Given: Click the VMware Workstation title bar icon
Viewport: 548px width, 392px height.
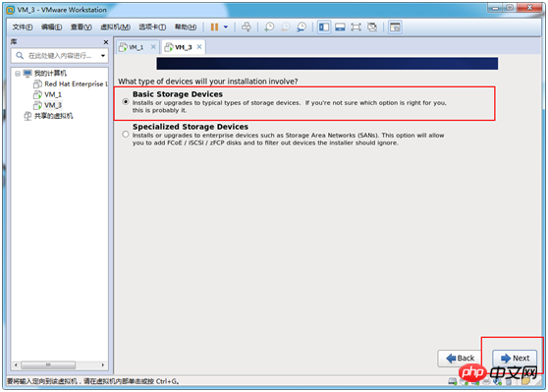Looking at the screenshot, I should [11, 10].
